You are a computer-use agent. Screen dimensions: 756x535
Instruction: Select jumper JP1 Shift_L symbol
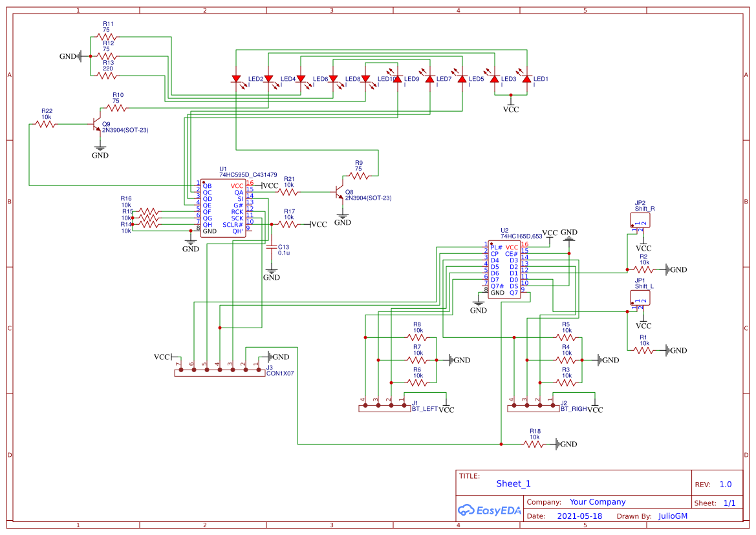pyautogui.click(x=640, y=298)
